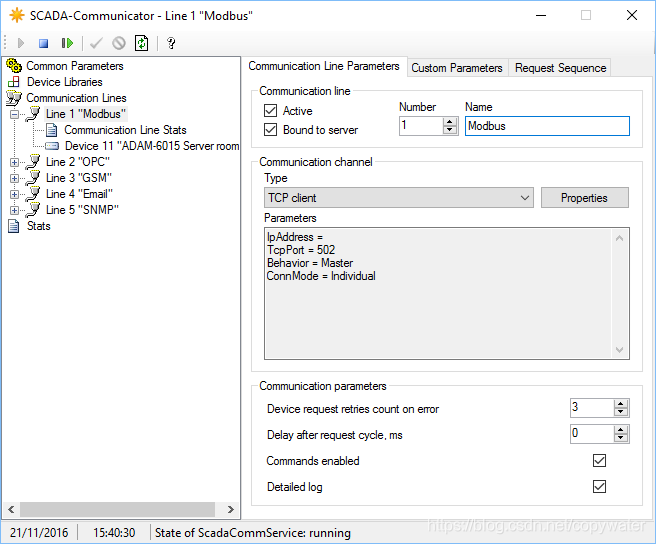Click the Parameters box scroll-up arrow
The width and height of the screenshot is (656, 544).
click(x=620, y=238)
